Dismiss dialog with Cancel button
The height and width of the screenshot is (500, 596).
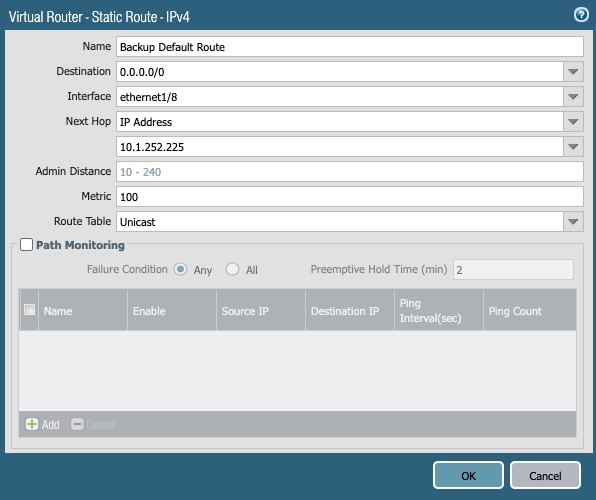tap(545, 475)
